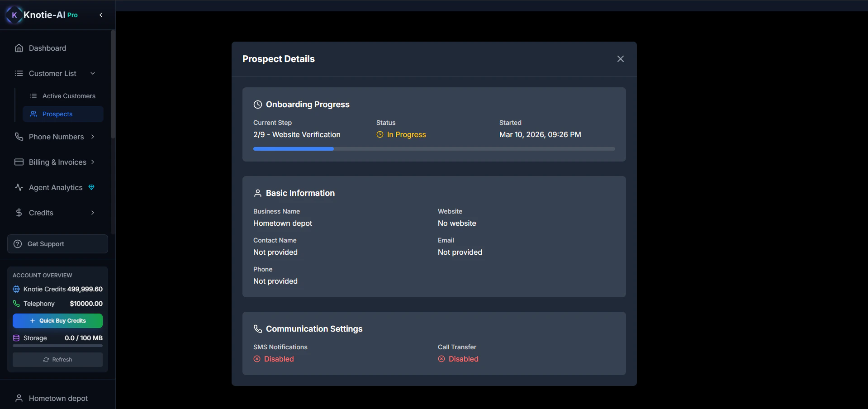Expand the Credits menu chevron
Screen dimensions: 868x409
(x=92, y=213)
